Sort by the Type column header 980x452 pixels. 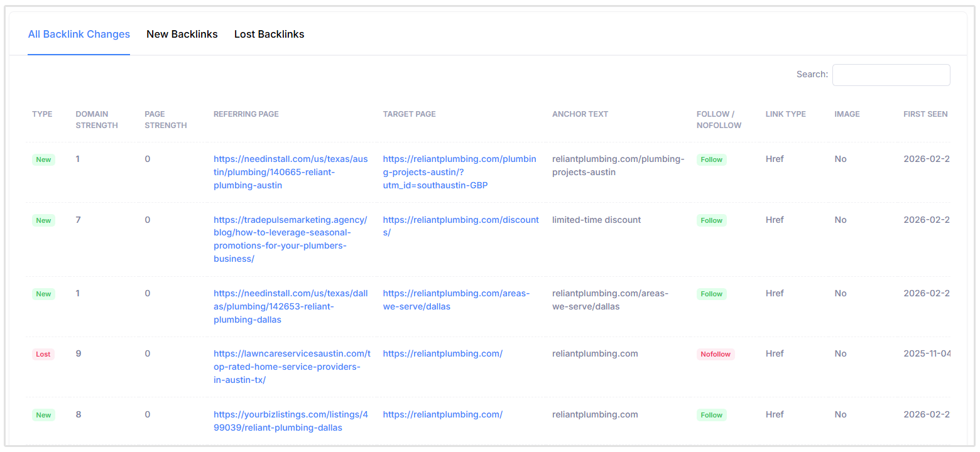(x=42, y=114)
